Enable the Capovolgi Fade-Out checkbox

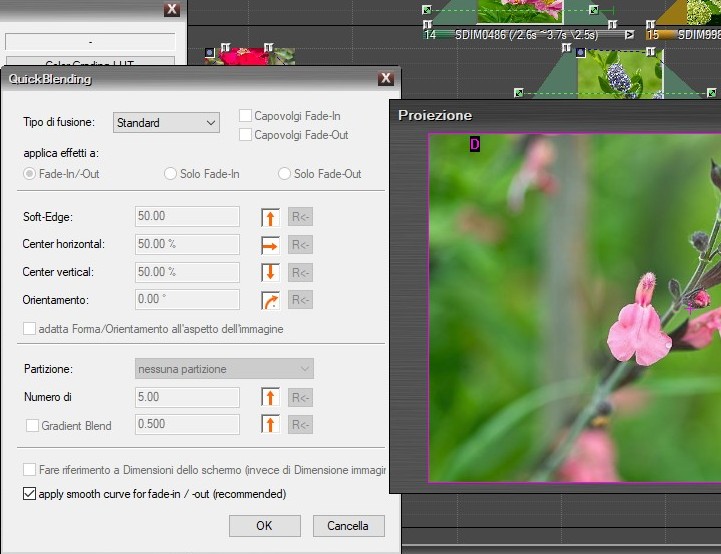[246, 134]
